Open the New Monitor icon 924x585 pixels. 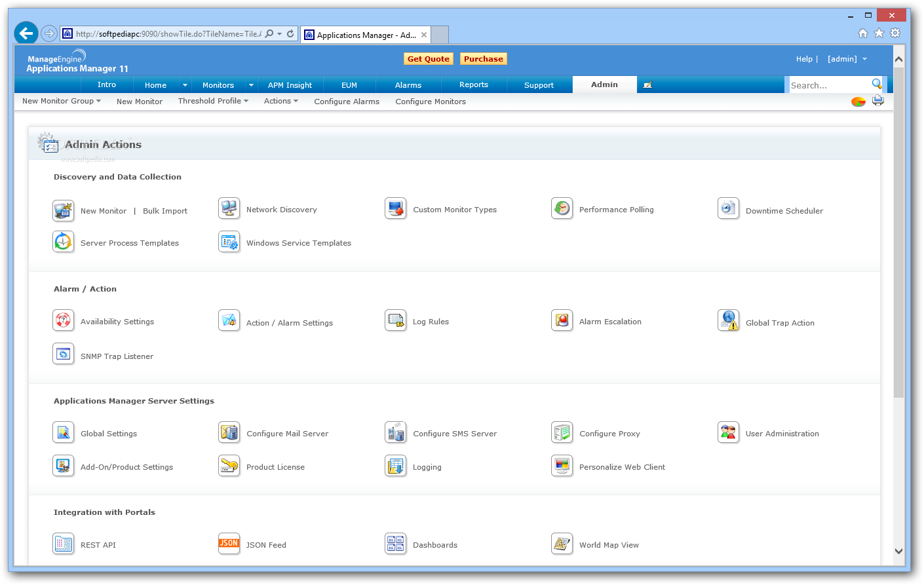tap(64, 210)
